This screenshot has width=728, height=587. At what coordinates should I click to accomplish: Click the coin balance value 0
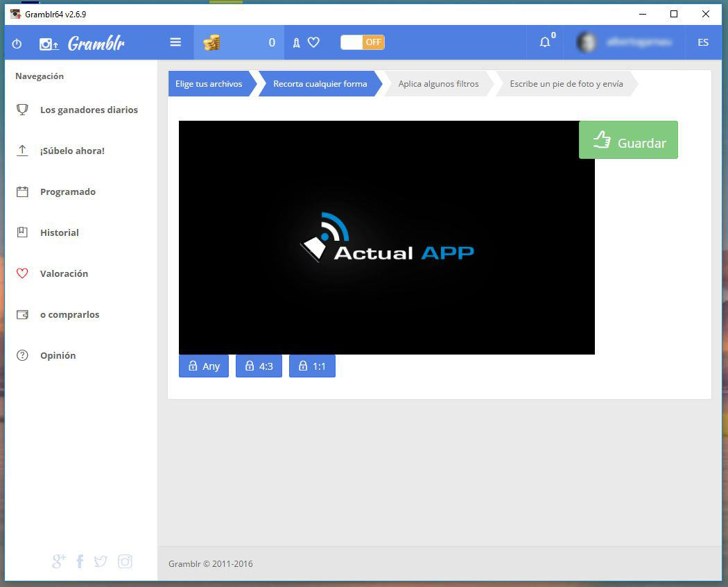[x=272, y=43]
